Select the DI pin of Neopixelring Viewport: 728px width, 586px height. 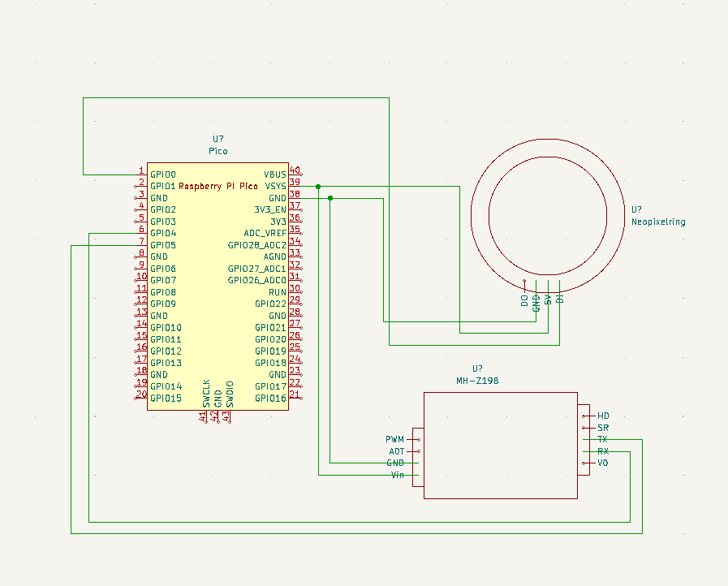click(x=560, y=298)
